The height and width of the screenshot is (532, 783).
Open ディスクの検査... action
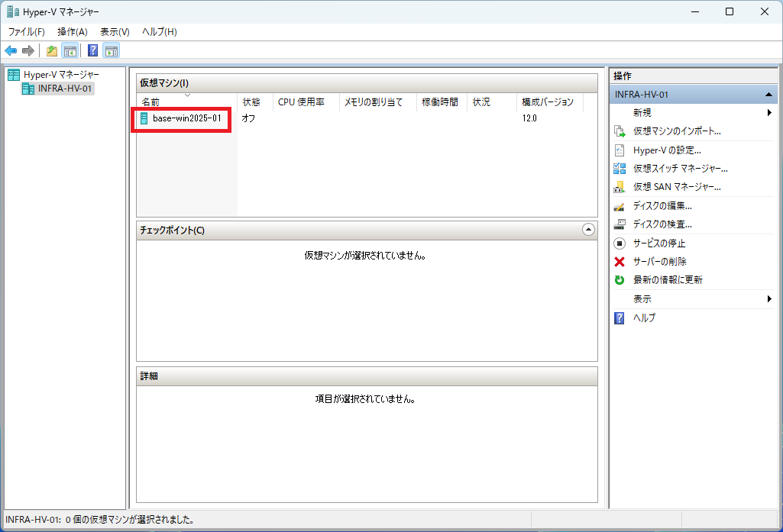click(x=662, y=224)
